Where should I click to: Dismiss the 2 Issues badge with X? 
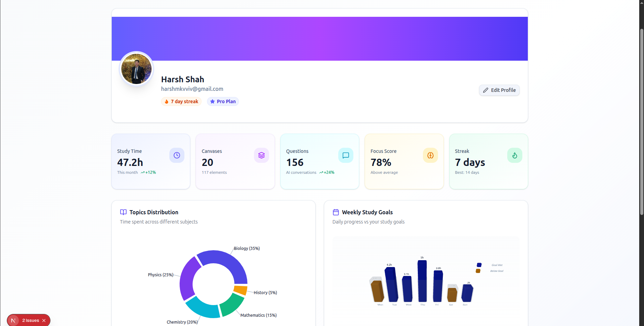[x=44, y=321]
